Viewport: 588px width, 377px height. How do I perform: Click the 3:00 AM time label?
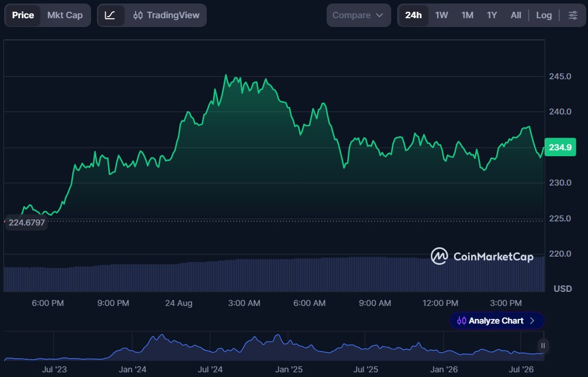click(244, 303)
